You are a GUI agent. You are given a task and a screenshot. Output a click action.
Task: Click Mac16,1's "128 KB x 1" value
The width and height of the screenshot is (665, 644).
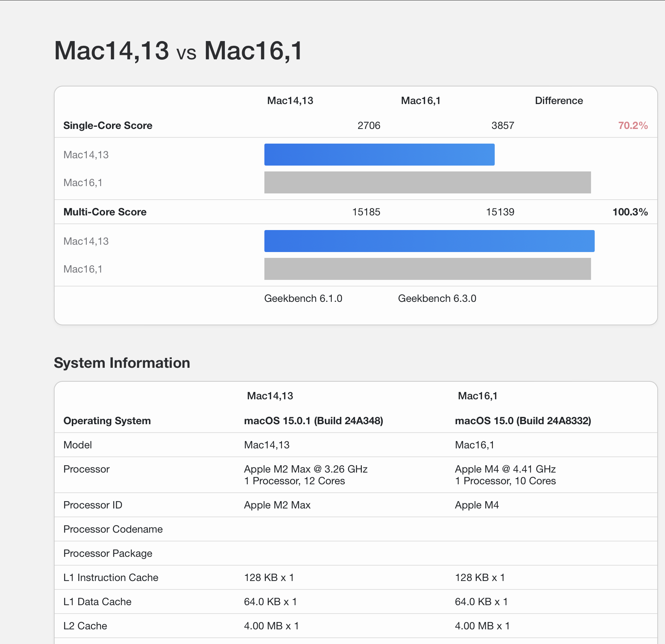point(480,578)
